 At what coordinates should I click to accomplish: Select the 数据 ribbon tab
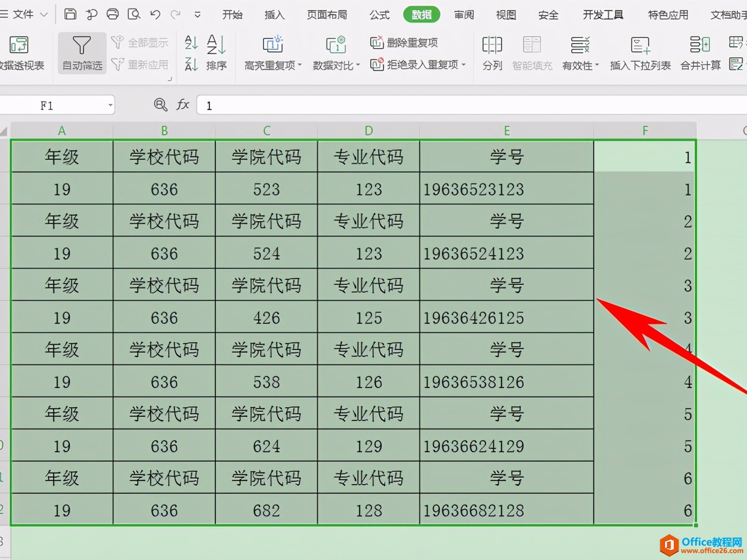422,15
